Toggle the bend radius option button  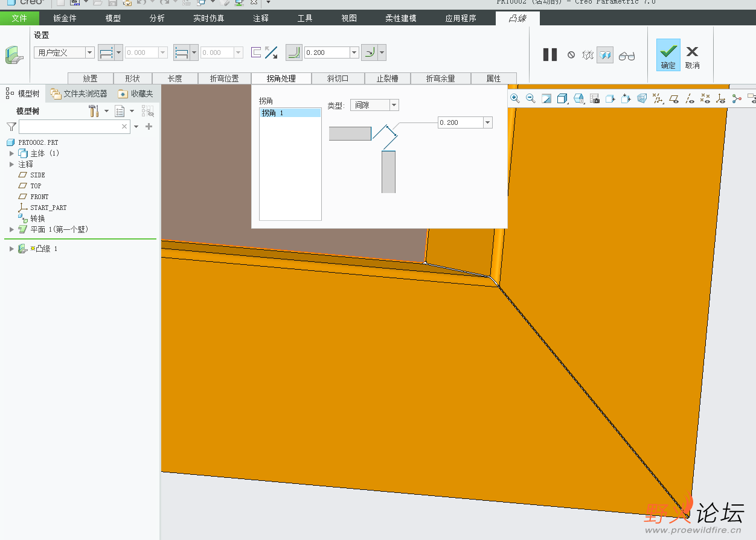(x=293, y=52)
